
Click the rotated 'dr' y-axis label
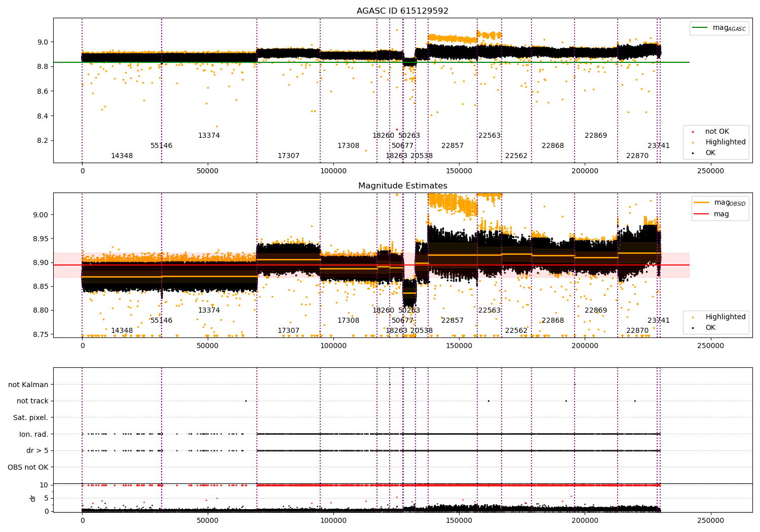click(33, 498)
